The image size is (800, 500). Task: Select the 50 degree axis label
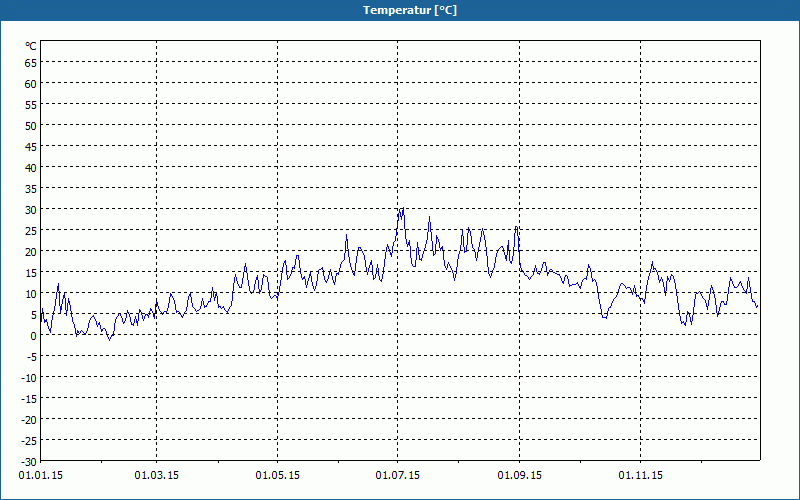pos(31,126)
